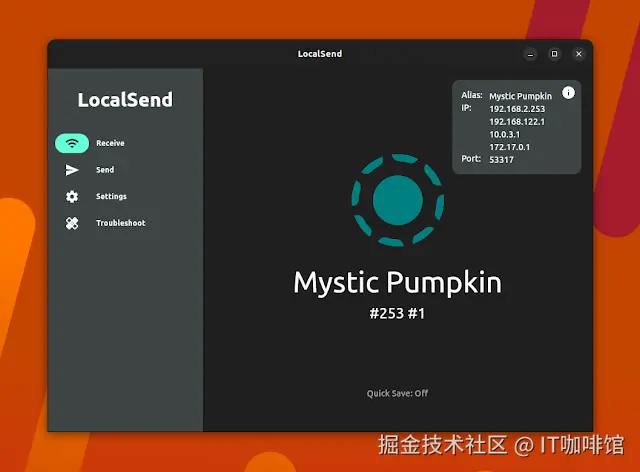Screen dimensions: 640x472
Task: Click the #253 #1 identifier text
Action: click(397, 314)
